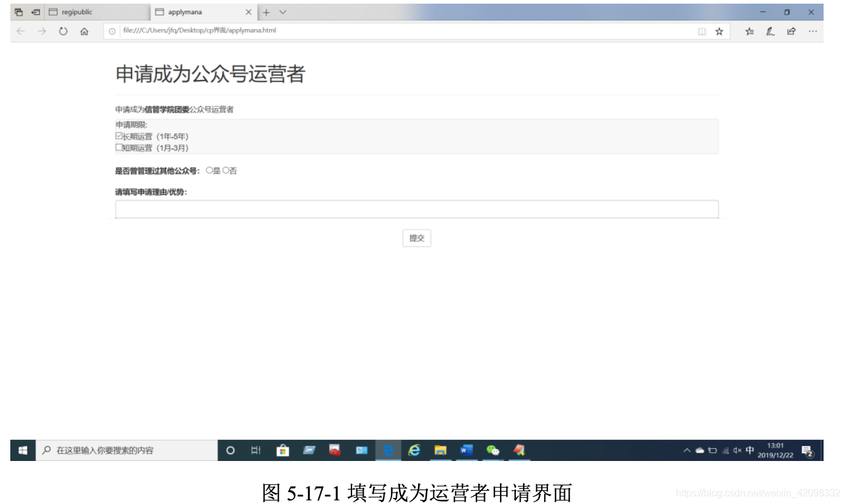The width and height of the screenshot is (846, 504).
Task: Click the browser Forward arrow
Action: 42,31
